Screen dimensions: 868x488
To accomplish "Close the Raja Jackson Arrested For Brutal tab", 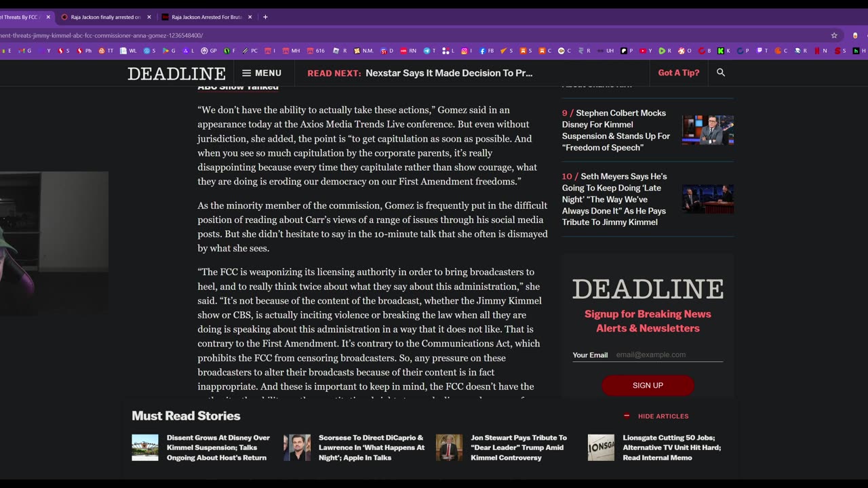I will 250,17.
